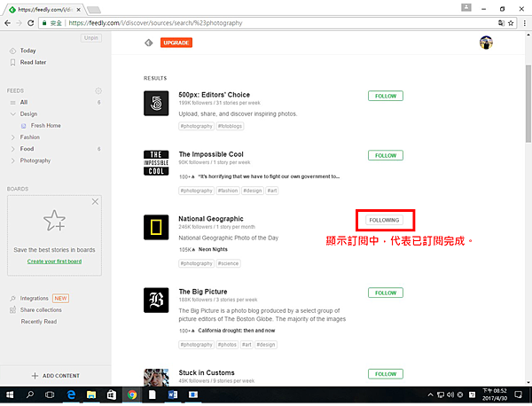Show hidden system tray icons
The height and width of the screenshot is (406, 532).
[431, 394]
